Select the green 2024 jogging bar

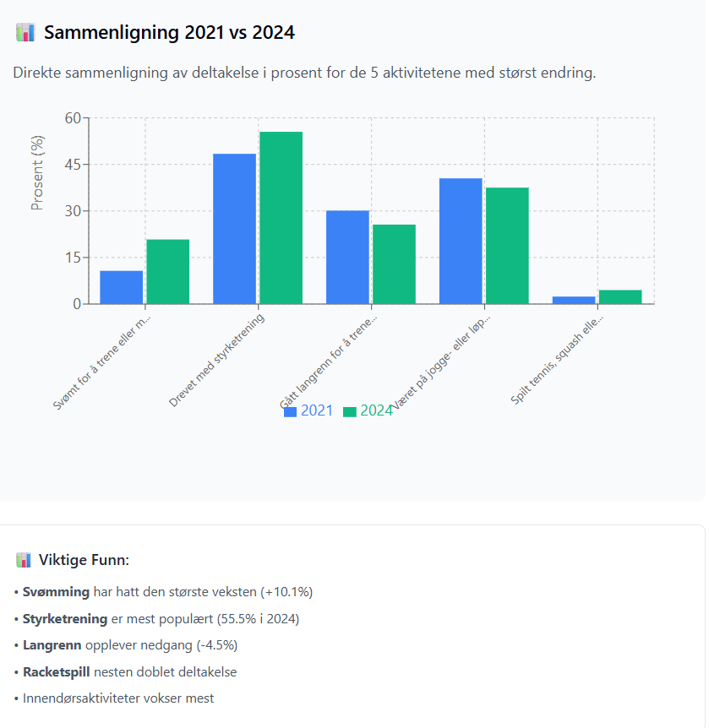[x=507, y=246]
